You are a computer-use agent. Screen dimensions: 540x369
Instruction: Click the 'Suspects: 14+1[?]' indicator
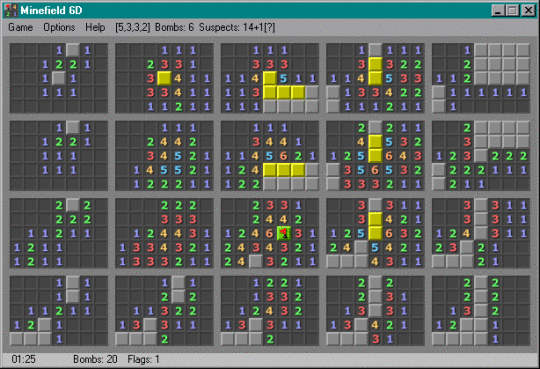(x=237, y=28)
